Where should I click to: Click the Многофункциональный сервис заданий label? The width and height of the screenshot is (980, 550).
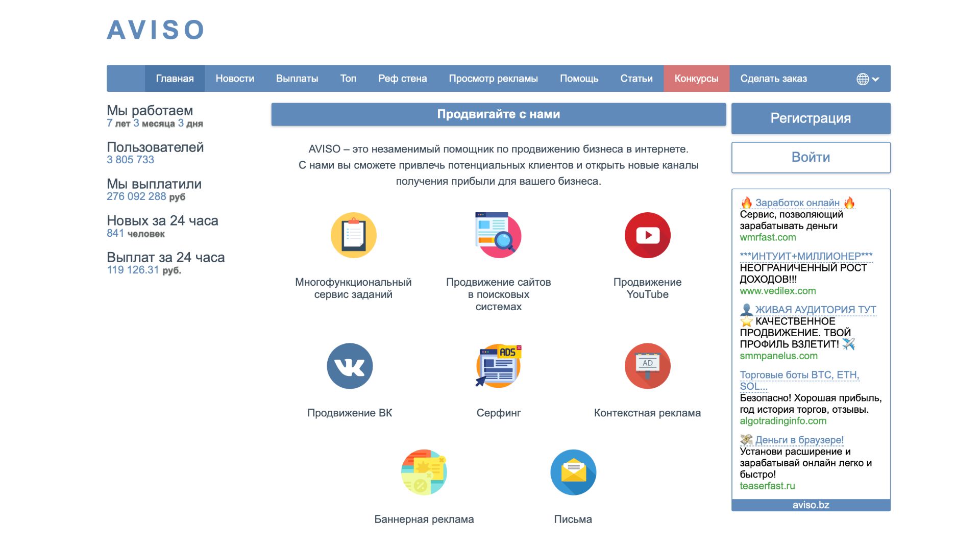pos(353,288)
